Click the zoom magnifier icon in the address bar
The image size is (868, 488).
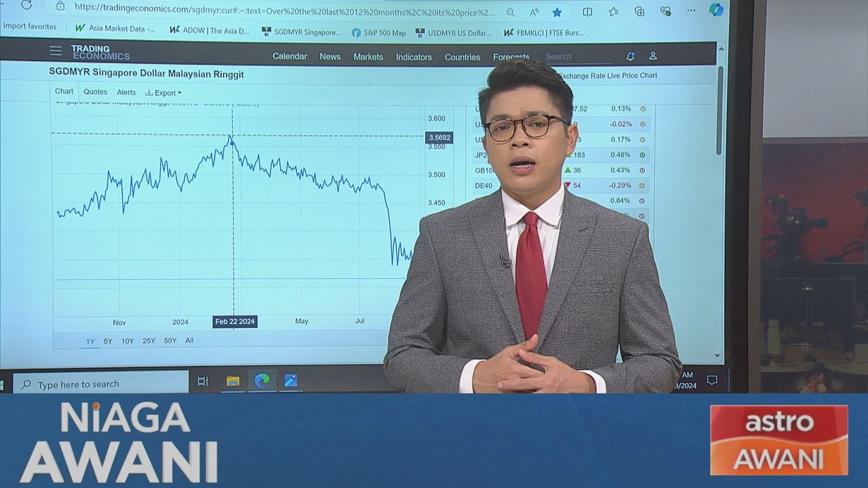point(511,12)
